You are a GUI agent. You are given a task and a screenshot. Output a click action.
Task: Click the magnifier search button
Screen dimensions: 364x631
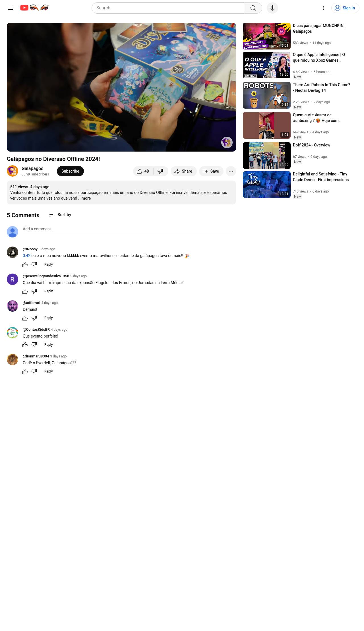(x=253, y=8)
